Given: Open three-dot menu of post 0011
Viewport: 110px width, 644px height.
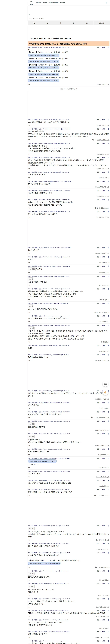Looking at the screenshot, I should tap(108, 248).
